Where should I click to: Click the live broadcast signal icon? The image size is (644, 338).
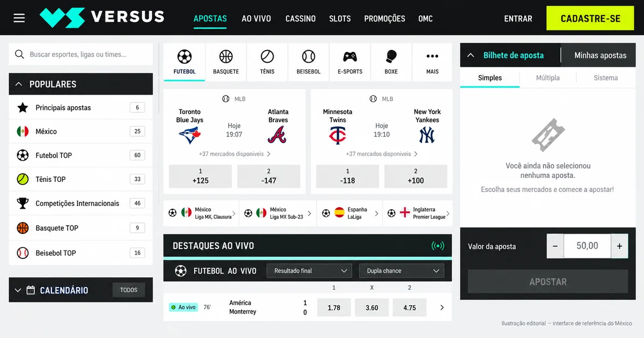pos(438,246)
